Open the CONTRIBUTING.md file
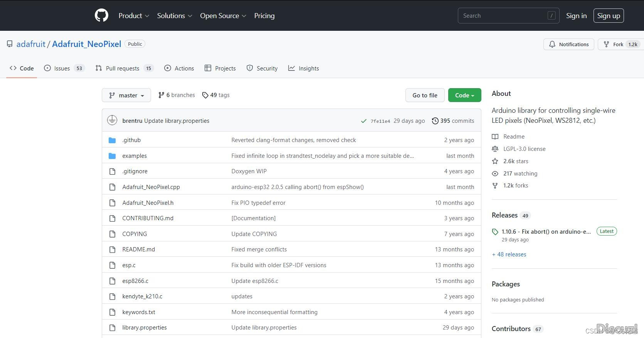Screen dimensions: 644x338 click(148, 218)
